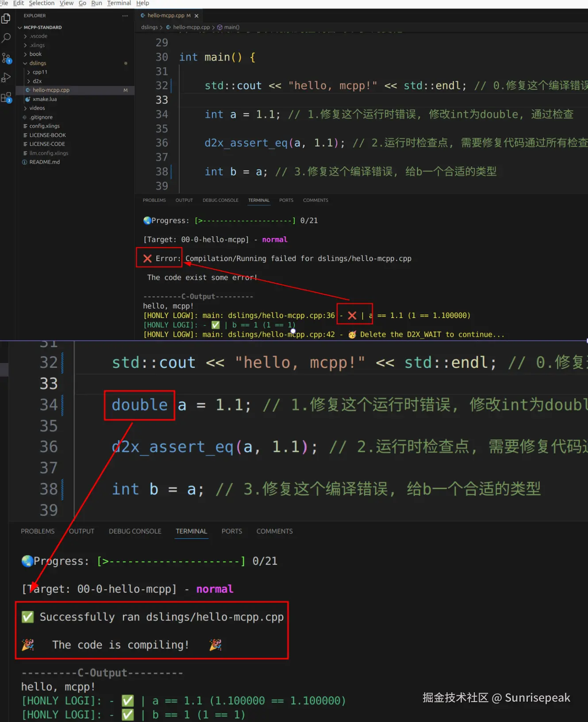Click the README.md info icon in Explorer

25,162
